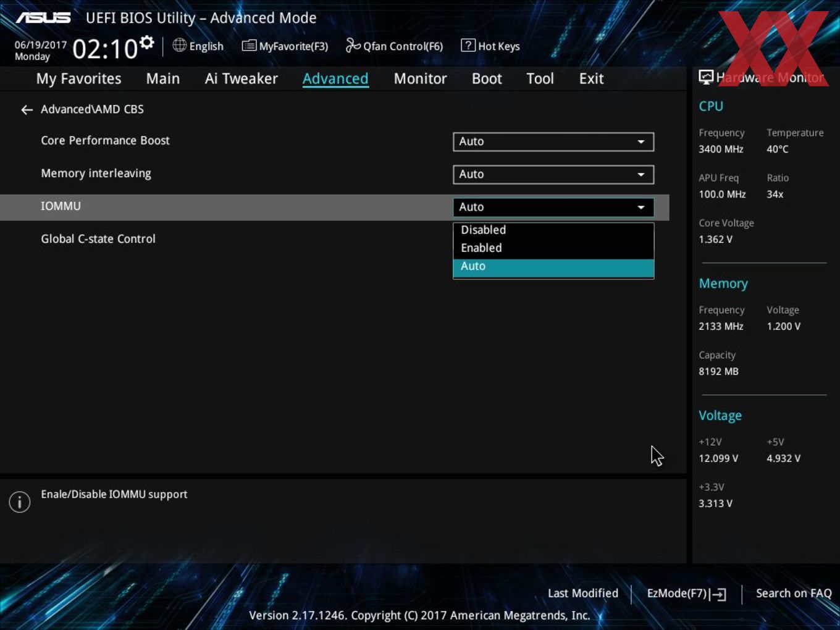
Task: Click the ASUS logo
Action: [43, 18]
